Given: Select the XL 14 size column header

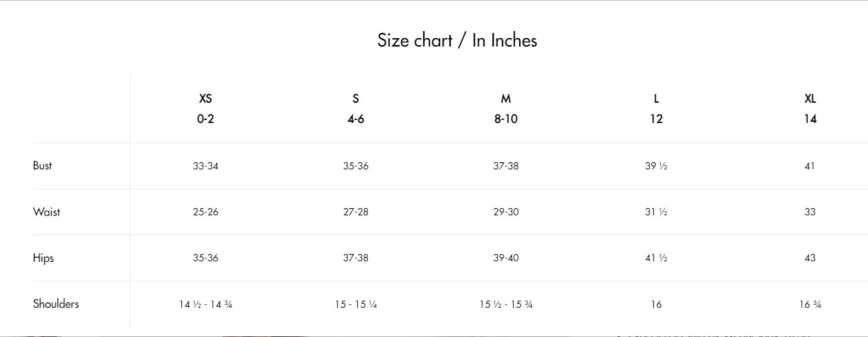Looking at the screenshot, I should 810,109.
